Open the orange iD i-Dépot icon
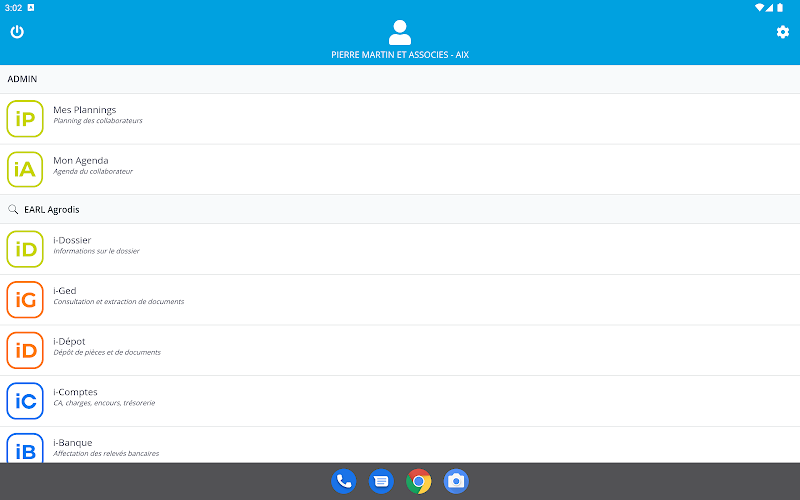Image resolution: width=800 pixels, height=500 pixels. [x=25, y=351]
